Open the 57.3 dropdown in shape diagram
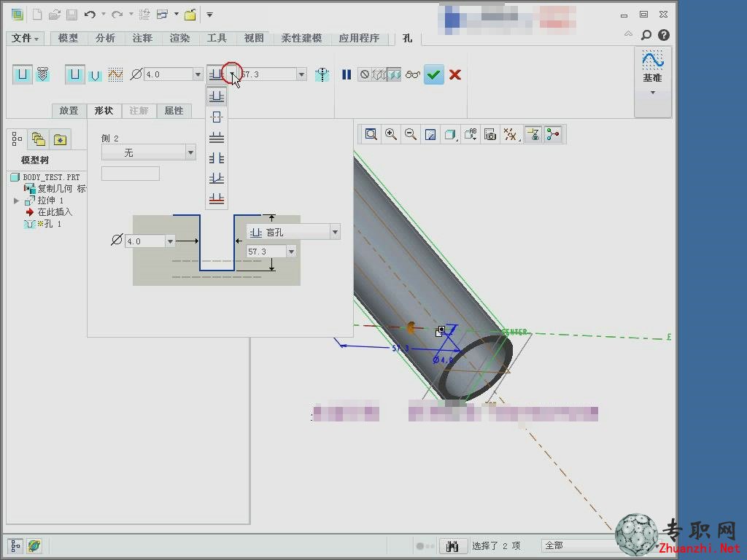This screenshot has height=560, width=747. [x=291, y=252]
